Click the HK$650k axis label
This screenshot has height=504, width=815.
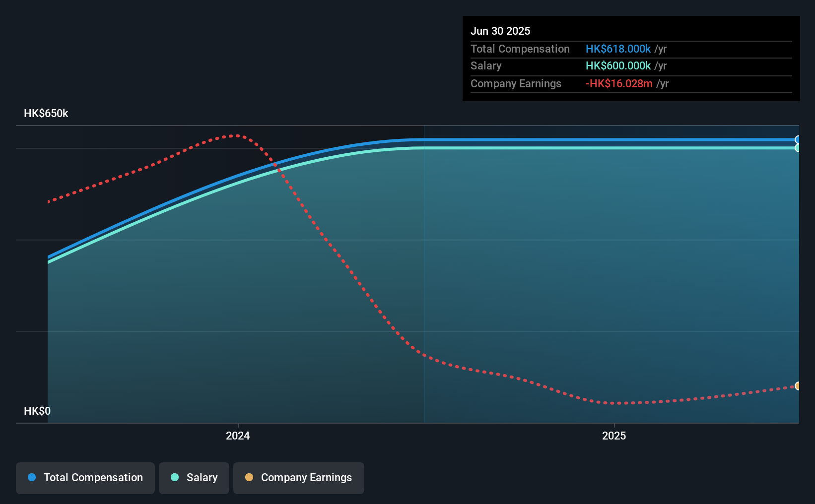pyautogui.click(x=46, y=113)
